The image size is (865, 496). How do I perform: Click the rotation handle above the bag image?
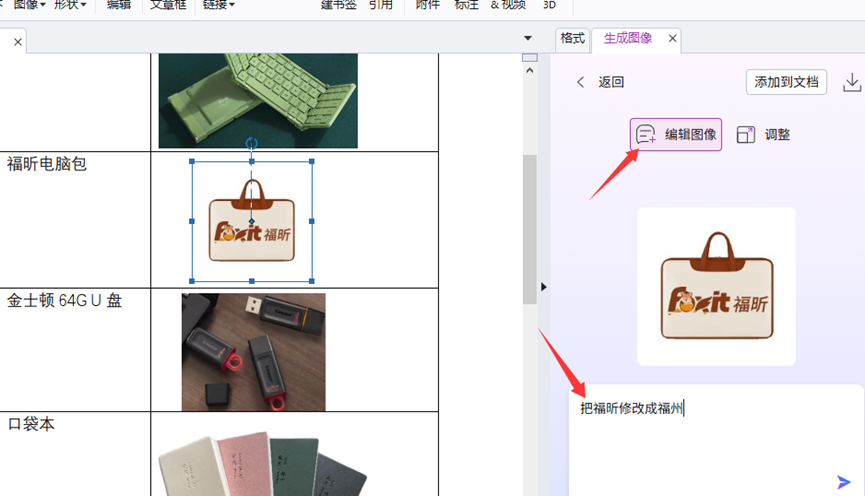(251, 144)
